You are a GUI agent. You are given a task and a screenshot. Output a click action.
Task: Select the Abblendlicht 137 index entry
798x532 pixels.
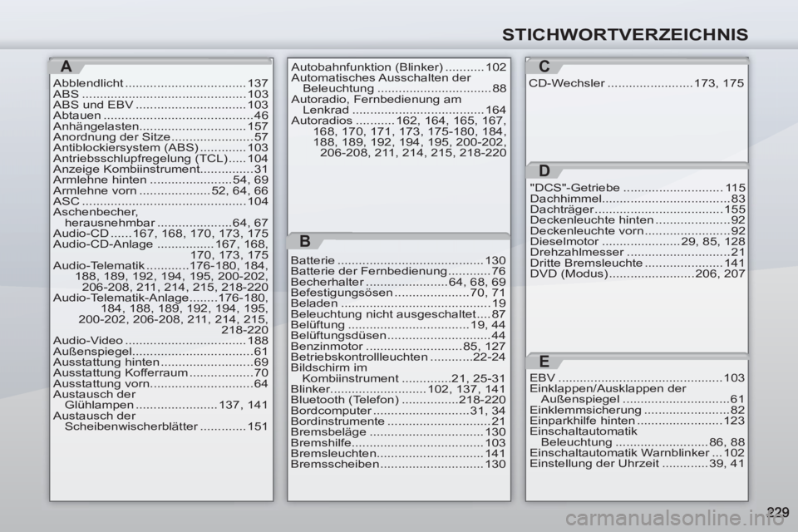click(160, 83)
